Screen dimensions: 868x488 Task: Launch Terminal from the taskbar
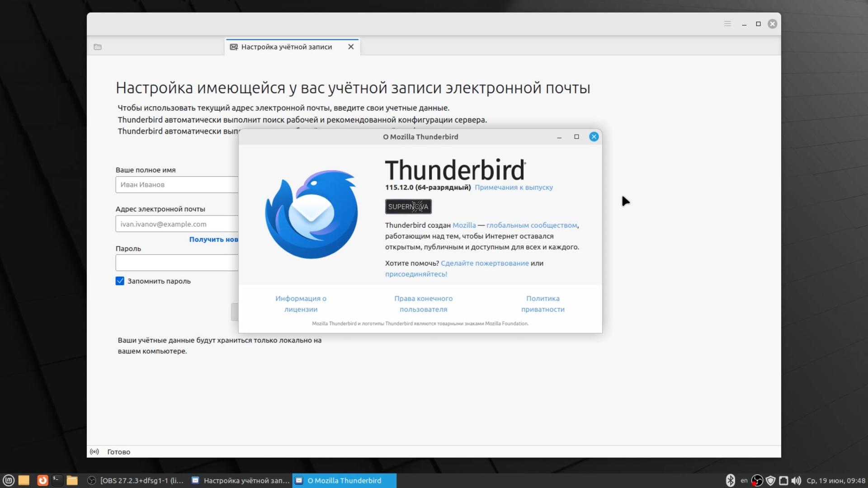(x=57, y=480)
